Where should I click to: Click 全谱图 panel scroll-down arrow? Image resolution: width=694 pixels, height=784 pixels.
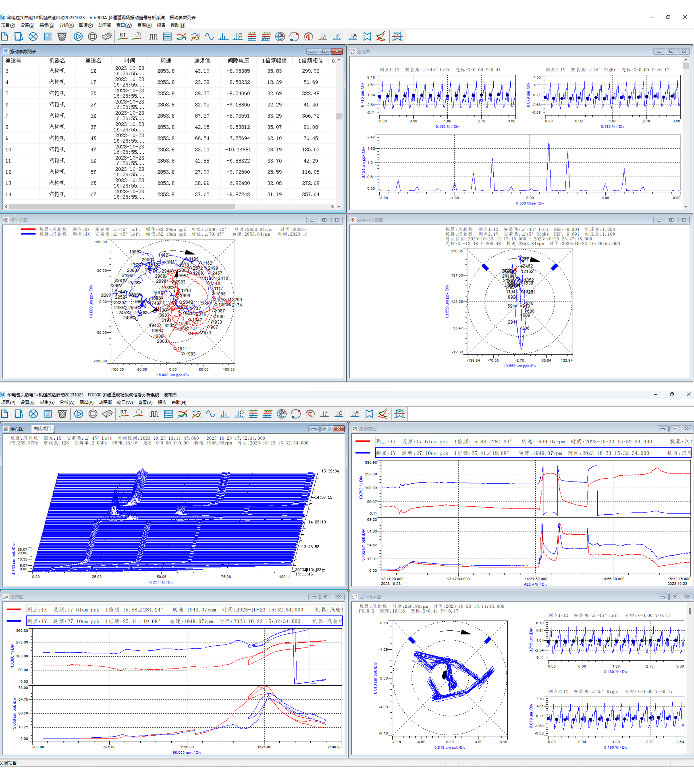click(x=686, y=206)
